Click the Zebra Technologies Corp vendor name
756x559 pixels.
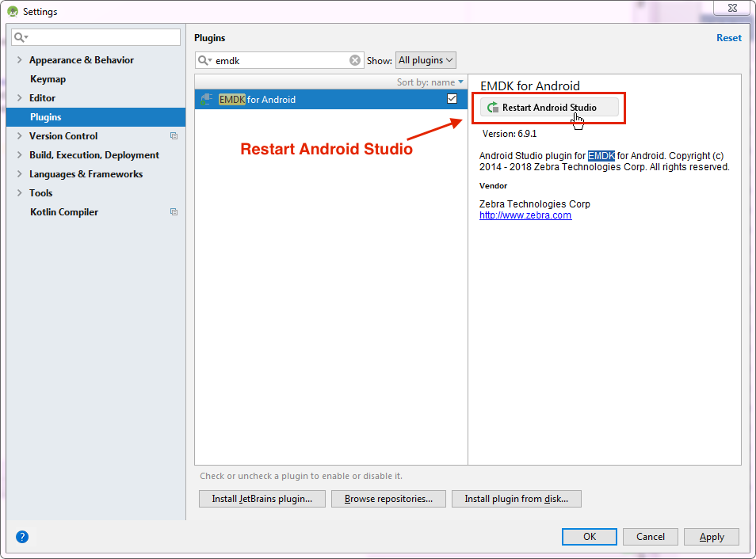click(534, 203)
